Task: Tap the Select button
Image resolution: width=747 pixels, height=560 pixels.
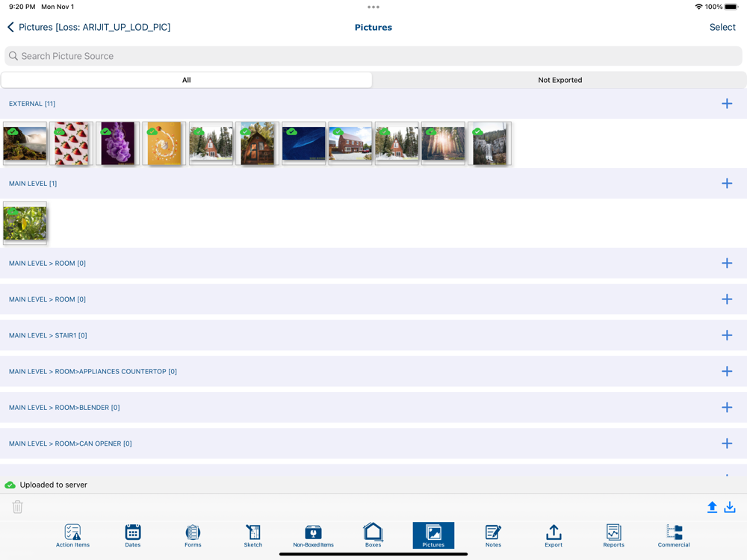Action: click(722, 27)
